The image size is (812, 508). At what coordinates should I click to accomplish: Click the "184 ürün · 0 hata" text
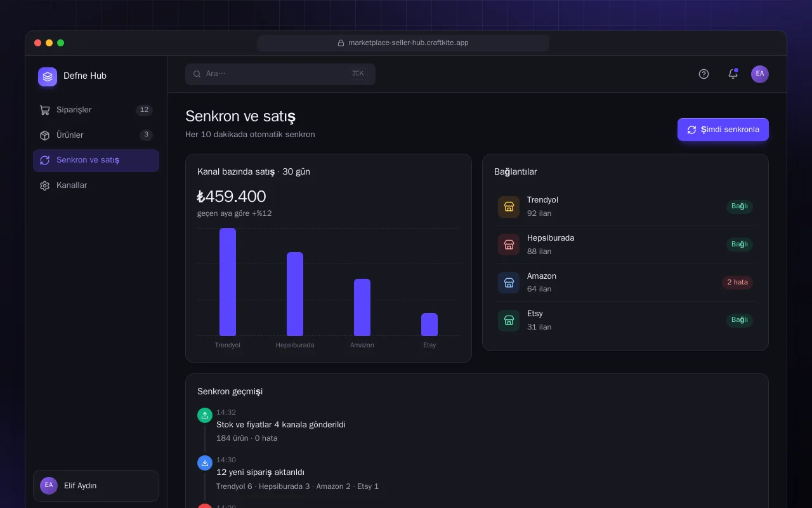[247, 438]
